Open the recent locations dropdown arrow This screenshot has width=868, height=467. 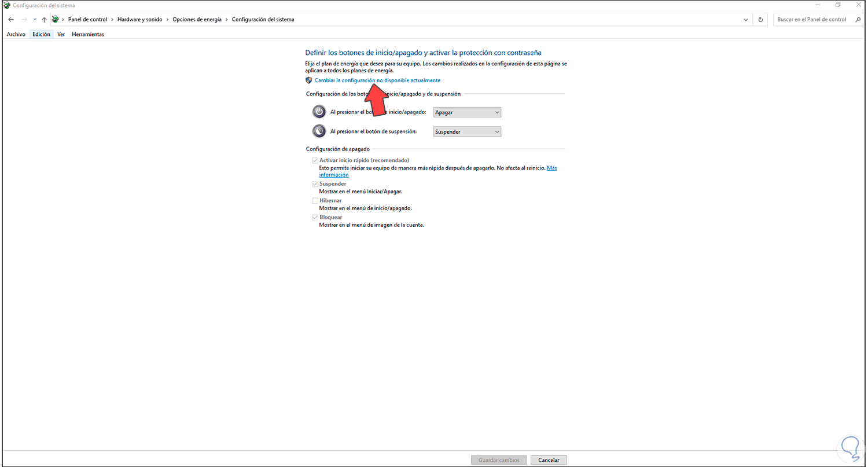pyautogui.click(x=35, y=19)
